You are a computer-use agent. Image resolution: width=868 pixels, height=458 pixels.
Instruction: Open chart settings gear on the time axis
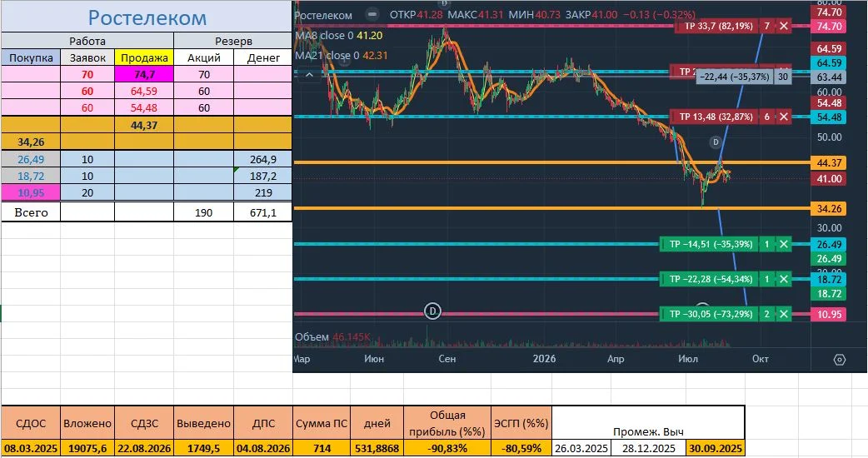tap(839, 360)
